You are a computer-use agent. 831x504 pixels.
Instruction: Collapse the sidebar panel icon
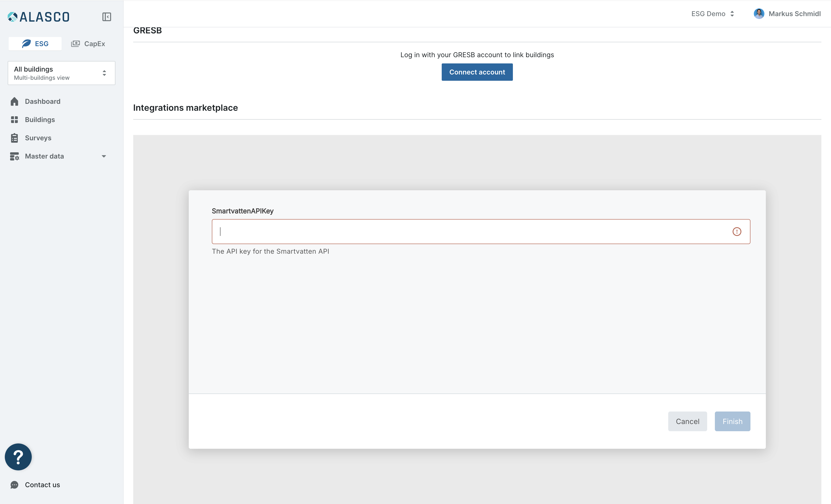(107, 17)
